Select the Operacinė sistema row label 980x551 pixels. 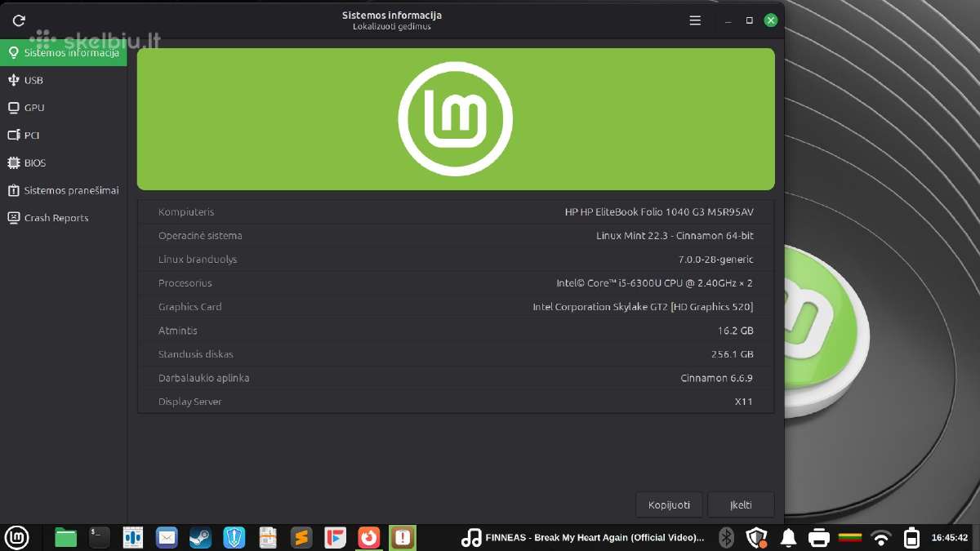click(200, 236)
